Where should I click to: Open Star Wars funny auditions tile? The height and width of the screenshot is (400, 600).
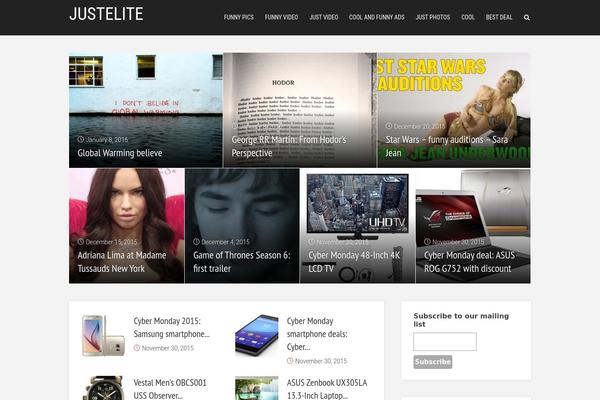(454, 110)
